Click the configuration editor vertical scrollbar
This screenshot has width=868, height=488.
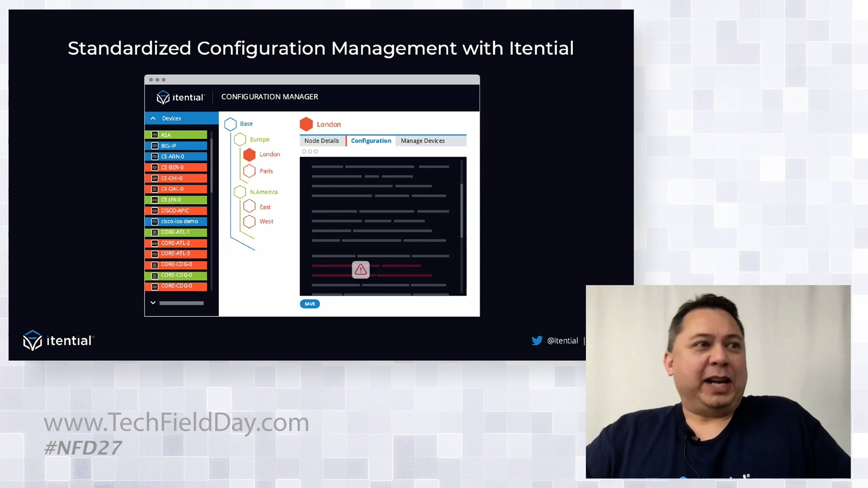461,211
